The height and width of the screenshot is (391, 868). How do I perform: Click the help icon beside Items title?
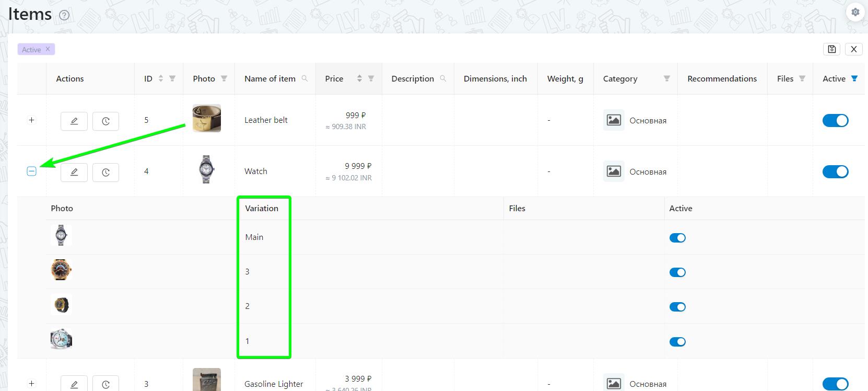[x=64, y=15]
